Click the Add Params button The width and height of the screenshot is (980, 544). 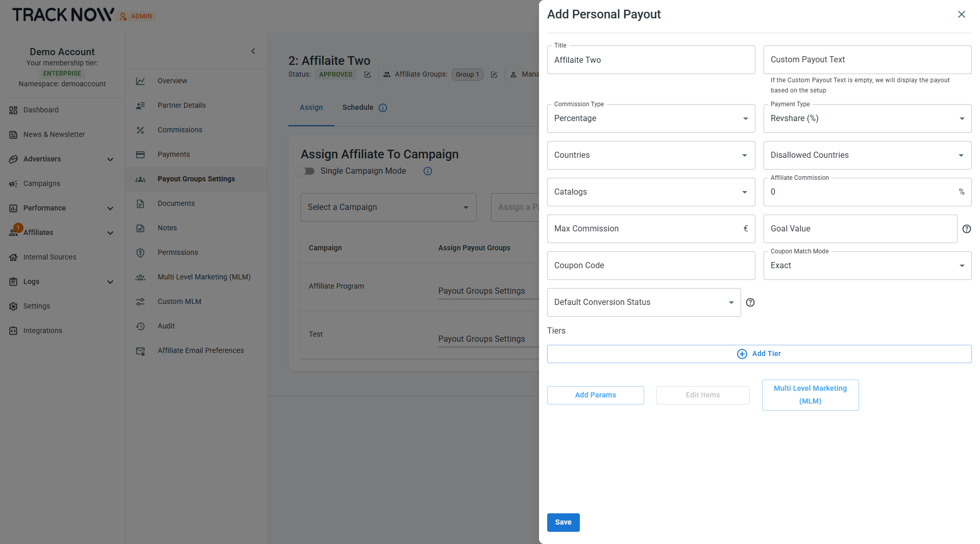coord(595,395)
